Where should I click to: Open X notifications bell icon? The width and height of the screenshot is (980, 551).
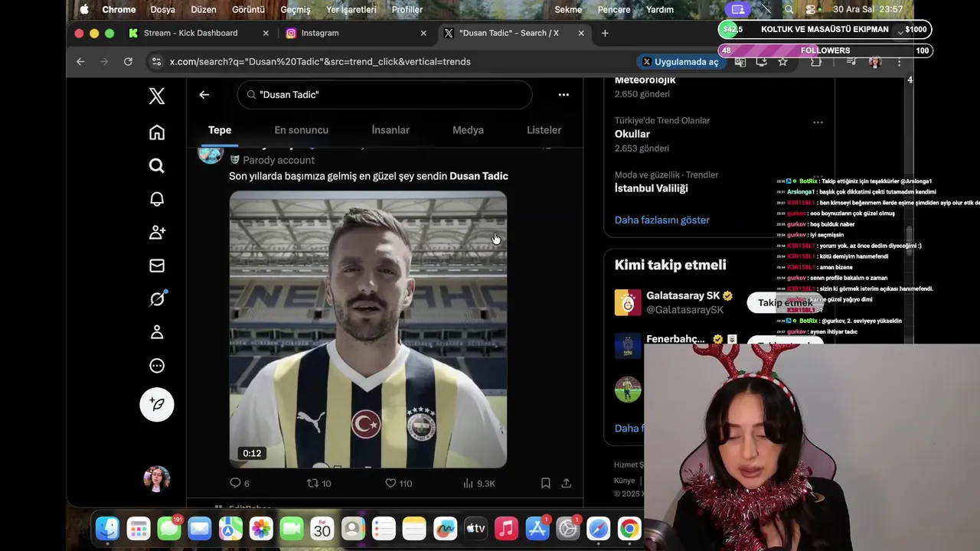(x=156, y=199)
